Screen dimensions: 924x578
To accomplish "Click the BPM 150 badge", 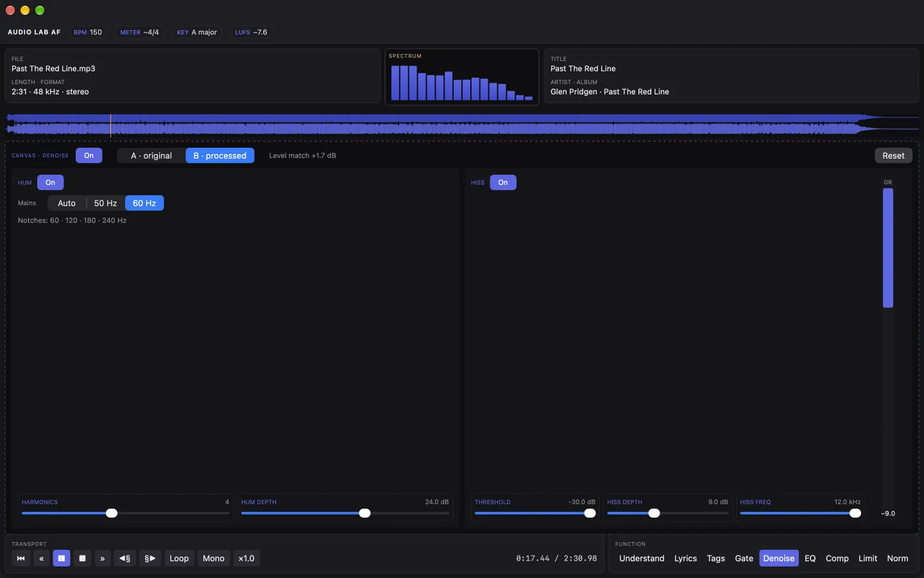I will [x=88, y=32].
